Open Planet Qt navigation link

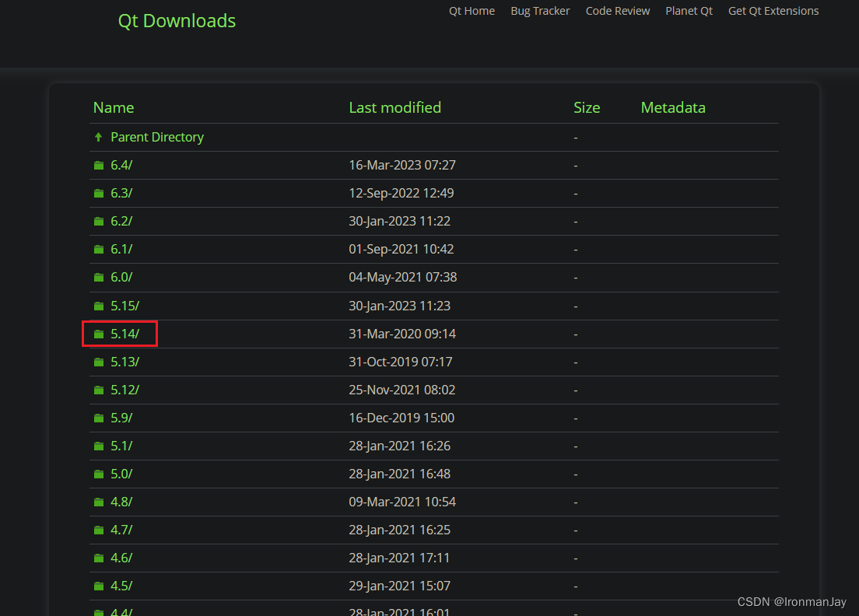click(x=689, y=11)
